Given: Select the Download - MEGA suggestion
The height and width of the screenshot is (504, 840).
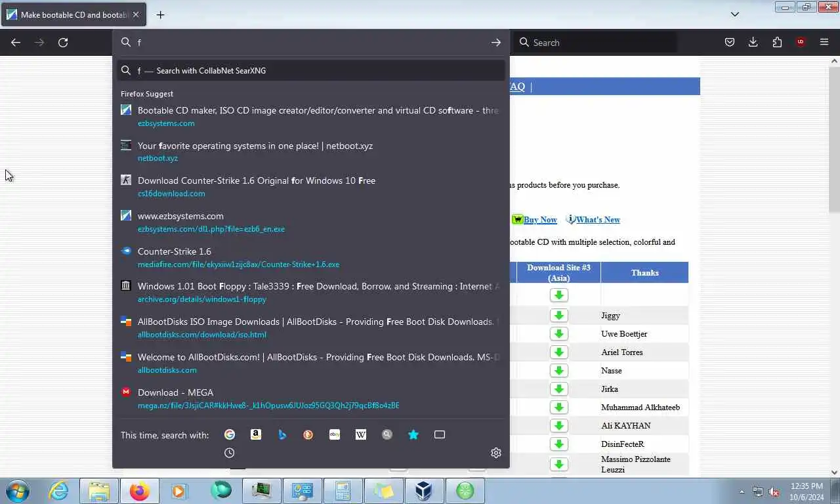Looking at the screenshot, I should pos(311,398).
